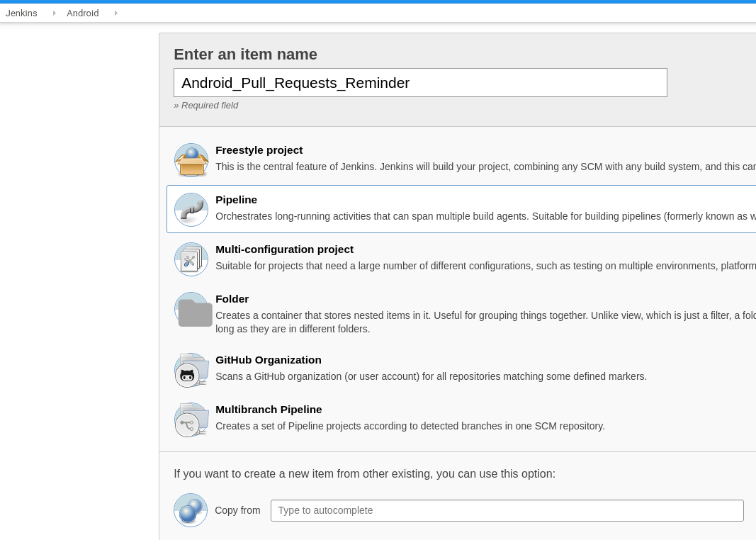Click the 'Copy from' label
This screenshot has width=756, height=540.
point(237,510)
